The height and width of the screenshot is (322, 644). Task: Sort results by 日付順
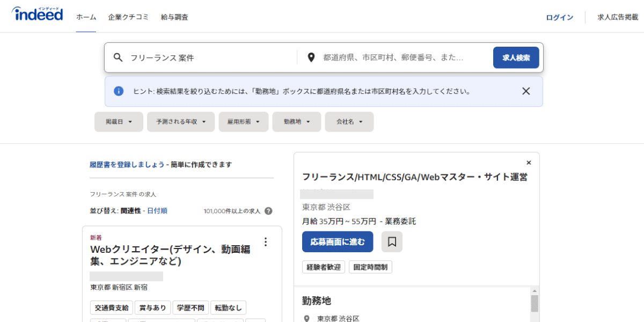point(157,211)
